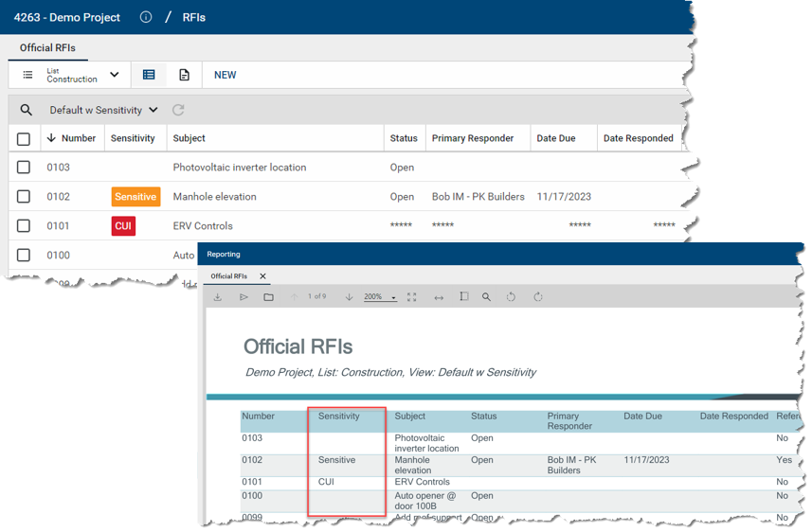The width and height of the screenshot is (812, 532).
Task: Close the Official RFIs report tab
Action: [263, 276]
